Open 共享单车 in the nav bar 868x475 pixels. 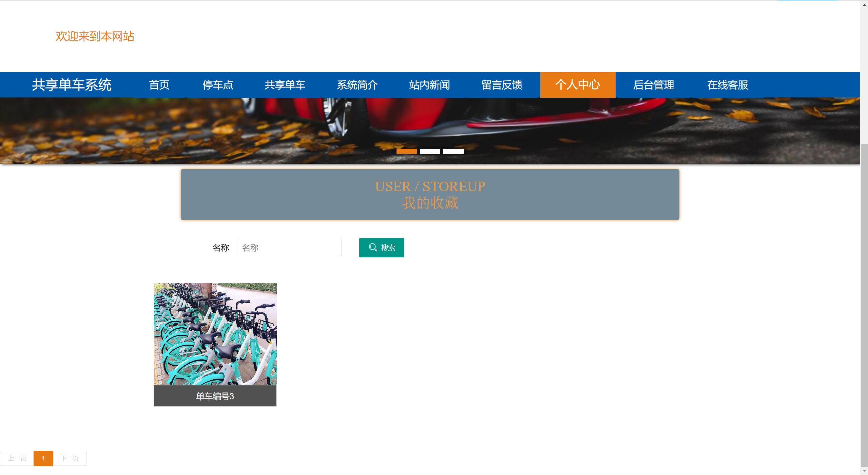click(285, 85)
